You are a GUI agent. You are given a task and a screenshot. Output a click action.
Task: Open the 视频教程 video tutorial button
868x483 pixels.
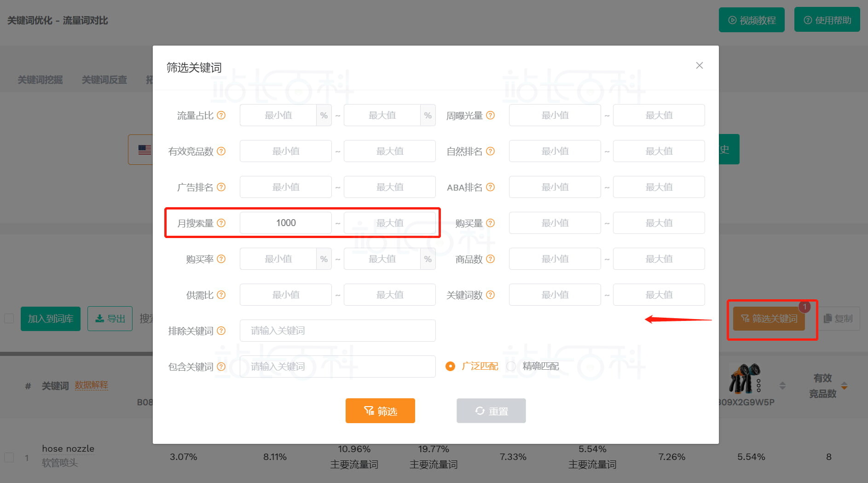tap(752, 20)
